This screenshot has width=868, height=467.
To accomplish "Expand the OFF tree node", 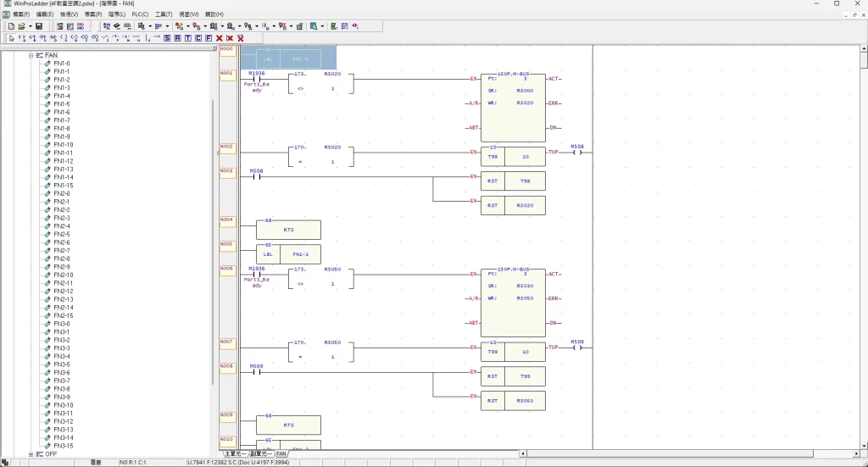I will pyautogui.click(x=31, y=454).
